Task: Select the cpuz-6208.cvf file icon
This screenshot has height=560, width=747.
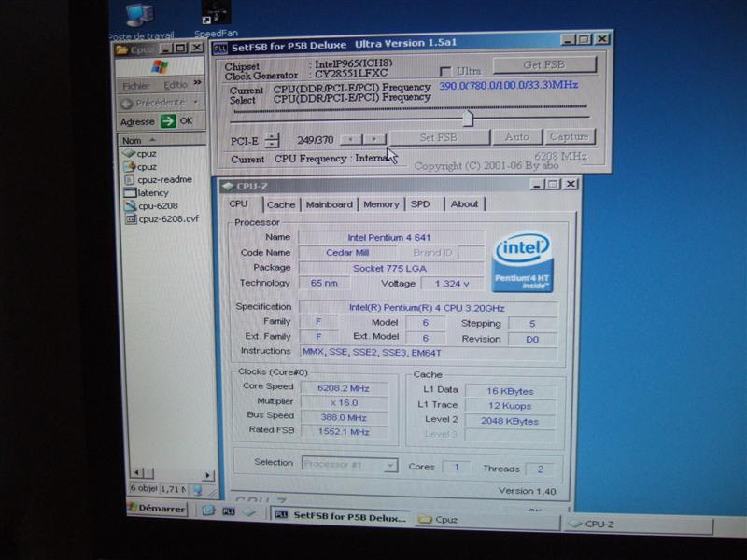Action: click(131, 219)
